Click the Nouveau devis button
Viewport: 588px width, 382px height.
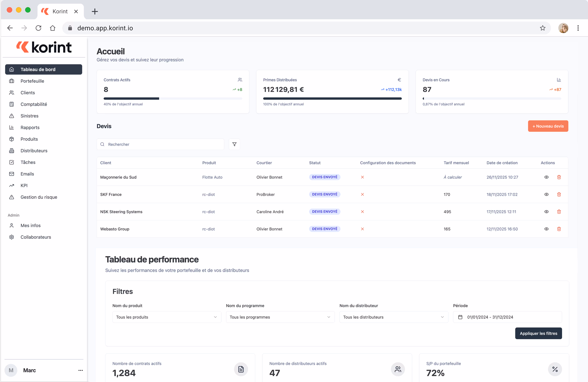548,126
